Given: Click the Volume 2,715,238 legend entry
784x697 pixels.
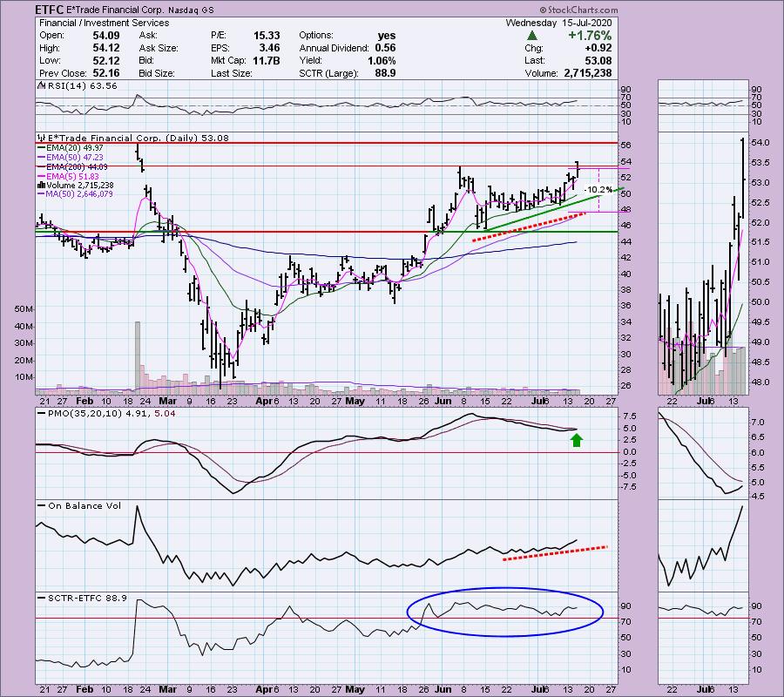Looking at the screenshot, I should point(80,185).
